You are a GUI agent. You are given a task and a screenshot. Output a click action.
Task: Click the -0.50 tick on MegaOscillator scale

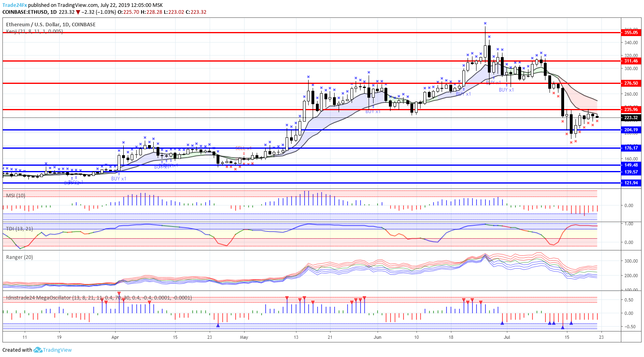coord(629,327)
